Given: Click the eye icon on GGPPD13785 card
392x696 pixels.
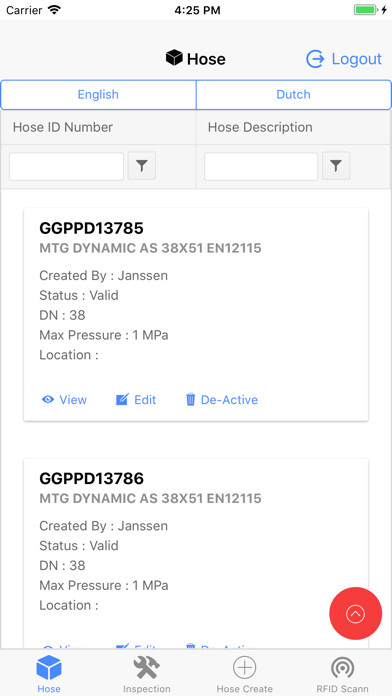Looking at the screenshot, I should point(48,399).
